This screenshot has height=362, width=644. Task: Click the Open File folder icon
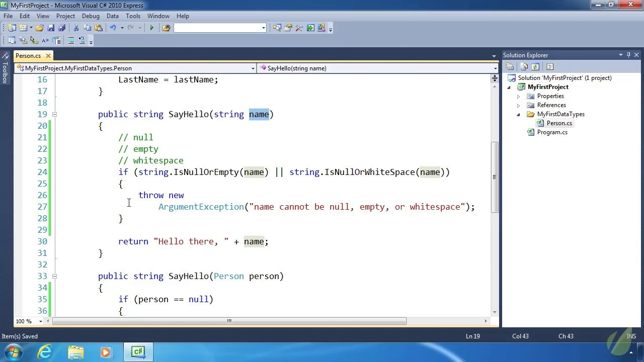[x=40, y=28]
